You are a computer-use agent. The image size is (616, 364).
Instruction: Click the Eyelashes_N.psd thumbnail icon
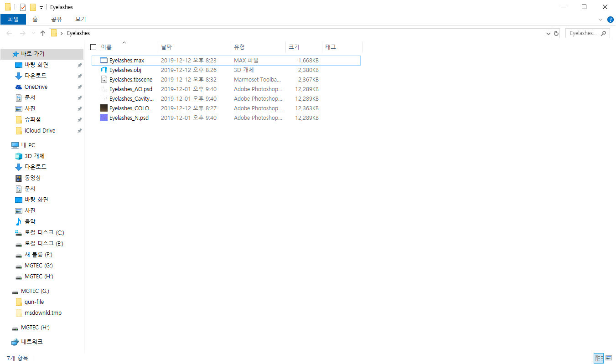(x=104, y=118)
